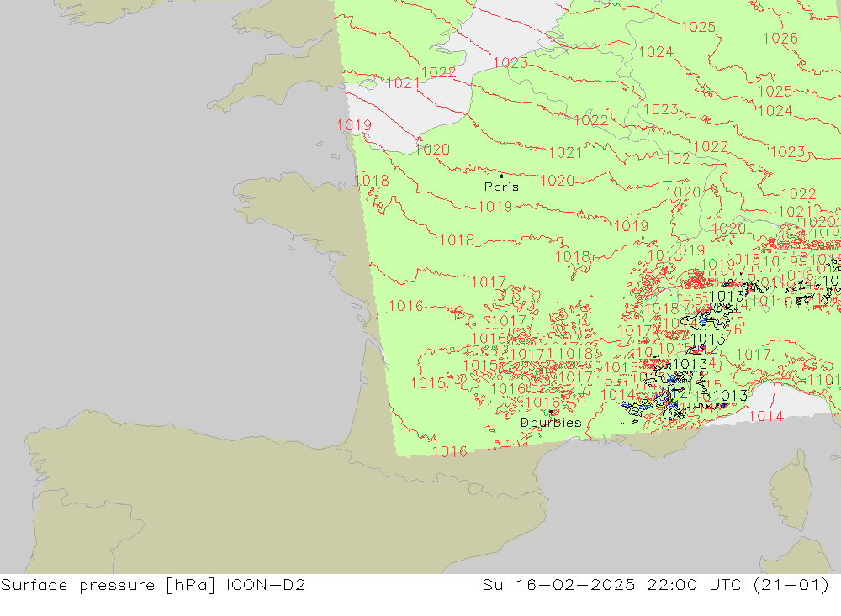The width and height of the screenshot is (841, 616).
Task: Click the 1020 label right of Paris
Action: coord(558,181)
